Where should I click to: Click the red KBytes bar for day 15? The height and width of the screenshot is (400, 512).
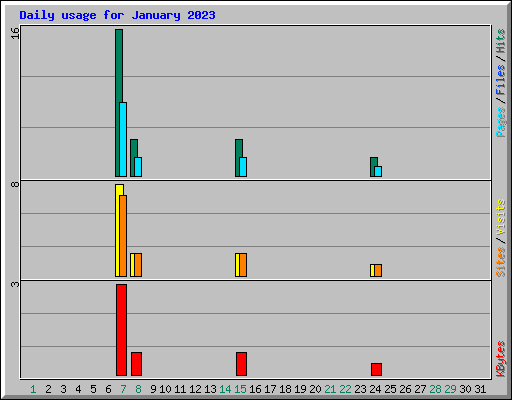[241, 364]
